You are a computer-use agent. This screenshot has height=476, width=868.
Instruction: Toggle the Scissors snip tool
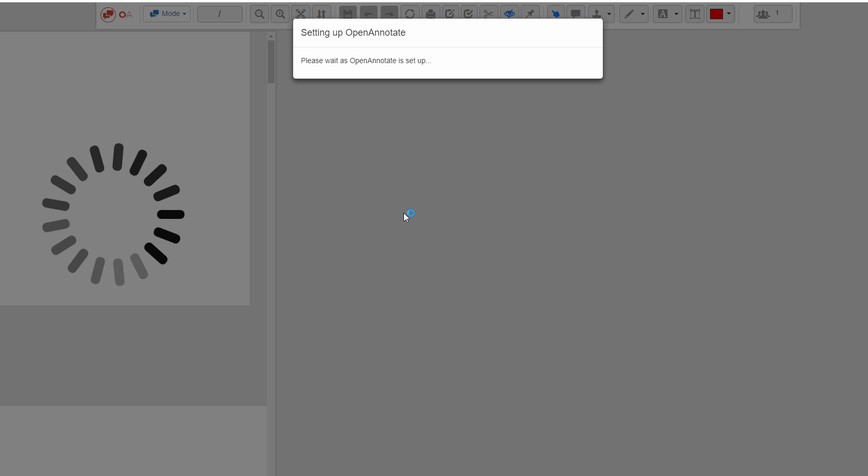488,14
